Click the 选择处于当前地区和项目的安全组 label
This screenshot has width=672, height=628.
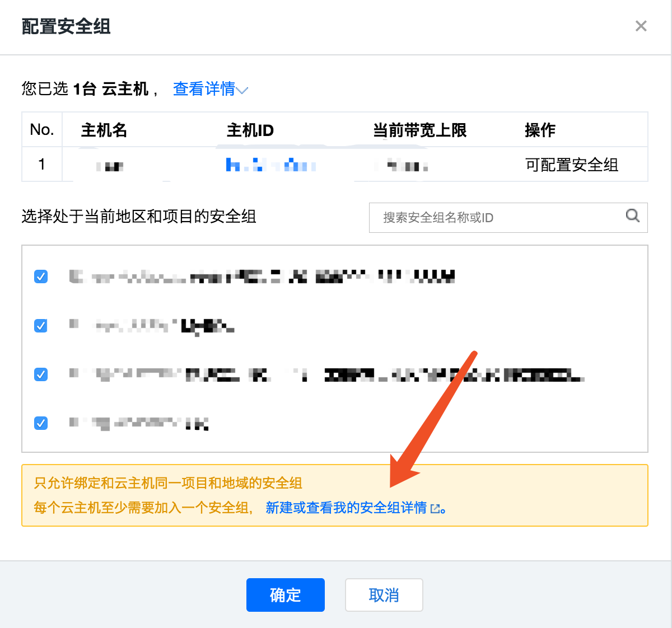pos(139,217)
